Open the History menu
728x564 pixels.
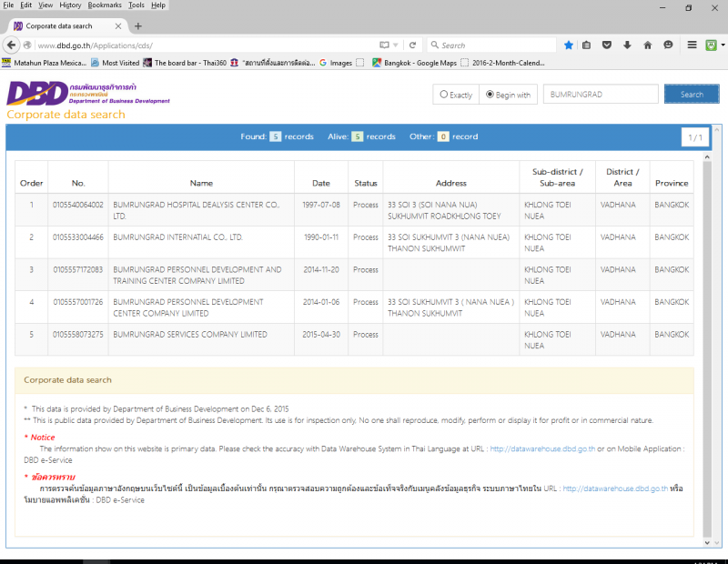(x=70, y=5)
